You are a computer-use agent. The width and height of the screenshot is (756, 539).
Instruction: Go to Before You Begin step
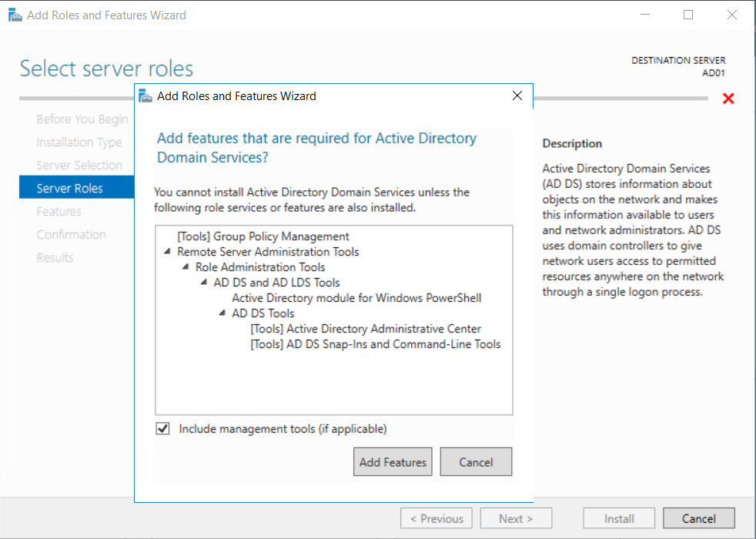[x=82, y=119]
